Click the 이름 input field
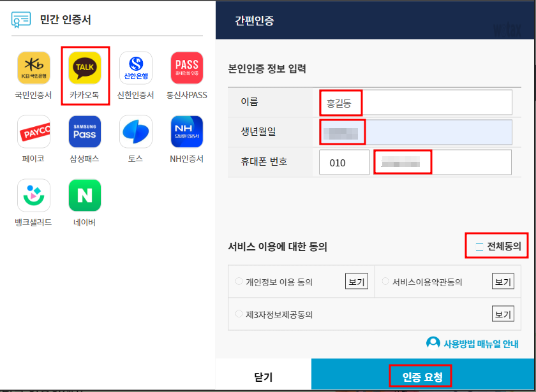 tap(415, 103)
